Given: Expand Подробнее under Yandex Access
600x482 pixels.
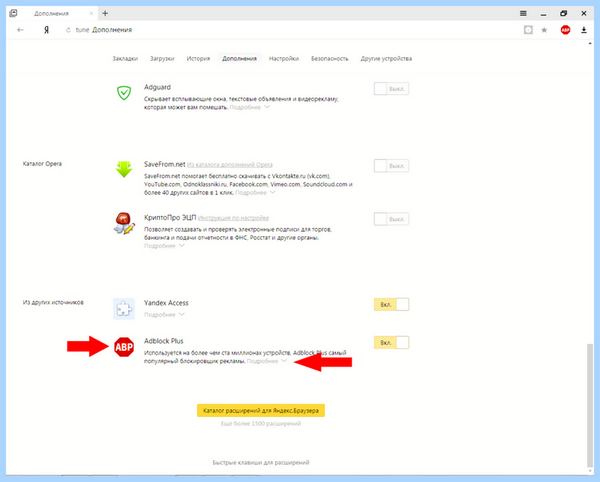Looking at the screenshot, I should tap(164, 314).
